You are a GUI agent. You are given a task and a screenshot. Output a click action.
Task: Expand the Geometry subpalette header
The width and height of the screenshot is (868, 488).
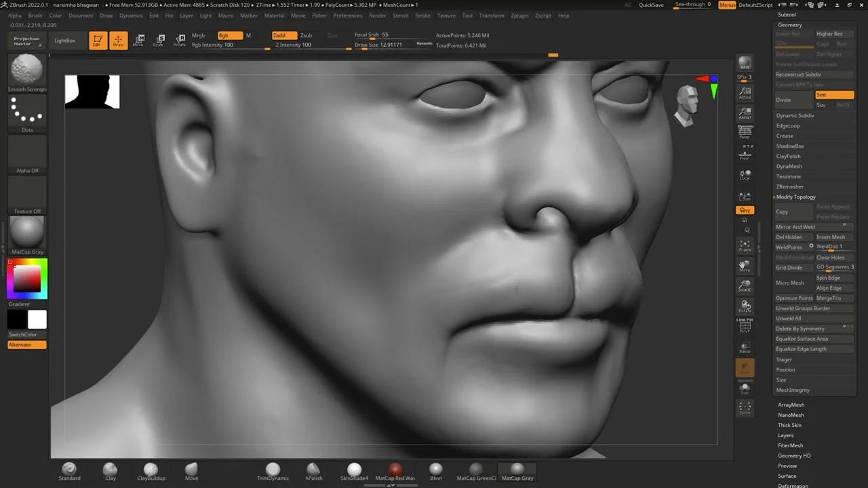[x=791, y=24]
